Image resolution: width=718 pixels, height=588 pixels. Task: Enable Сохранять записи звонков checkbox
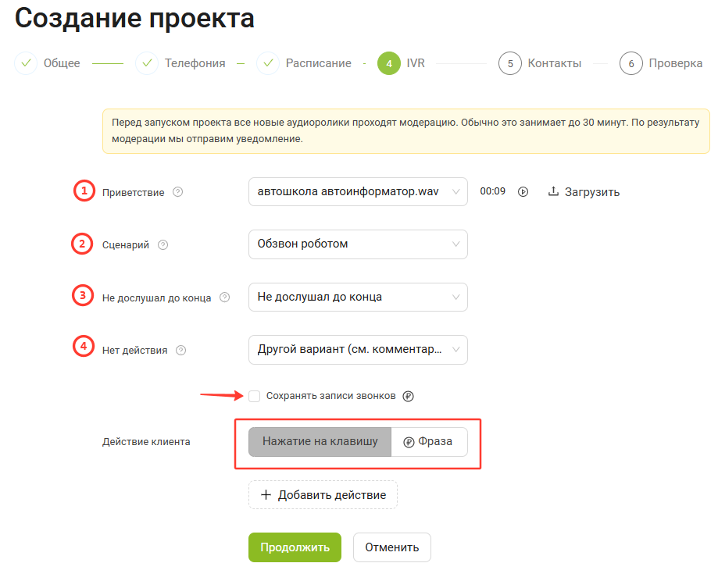click(x=254, y=396)
